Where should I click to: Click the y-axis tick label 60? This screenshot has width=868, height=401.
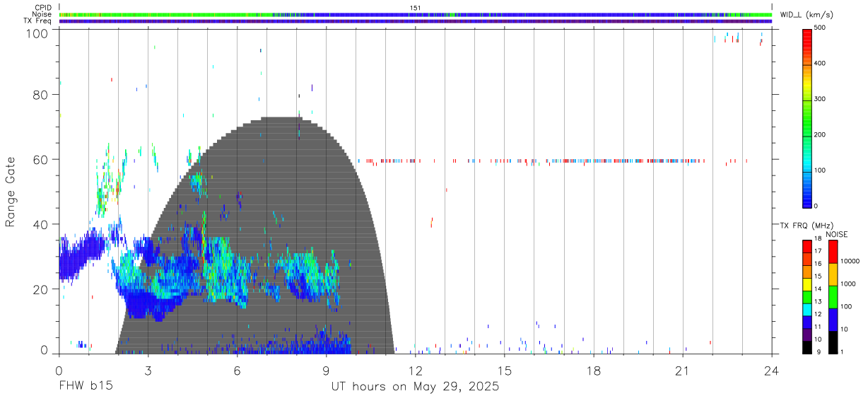[x=41, y=159]
